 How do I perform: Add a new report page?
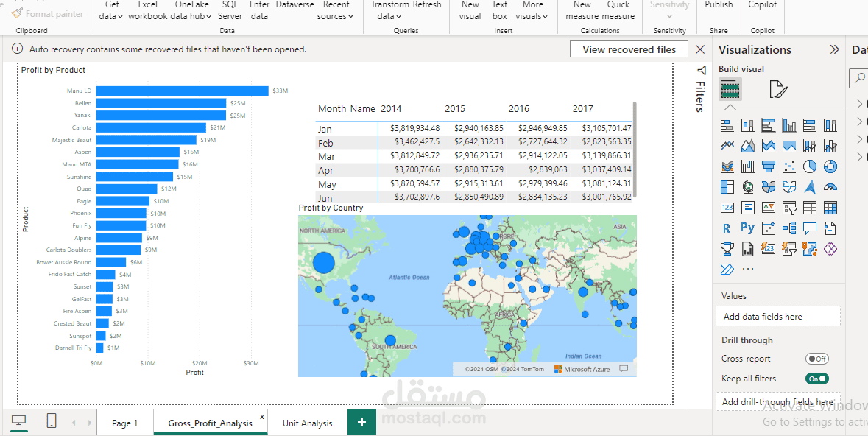(361, 422)
